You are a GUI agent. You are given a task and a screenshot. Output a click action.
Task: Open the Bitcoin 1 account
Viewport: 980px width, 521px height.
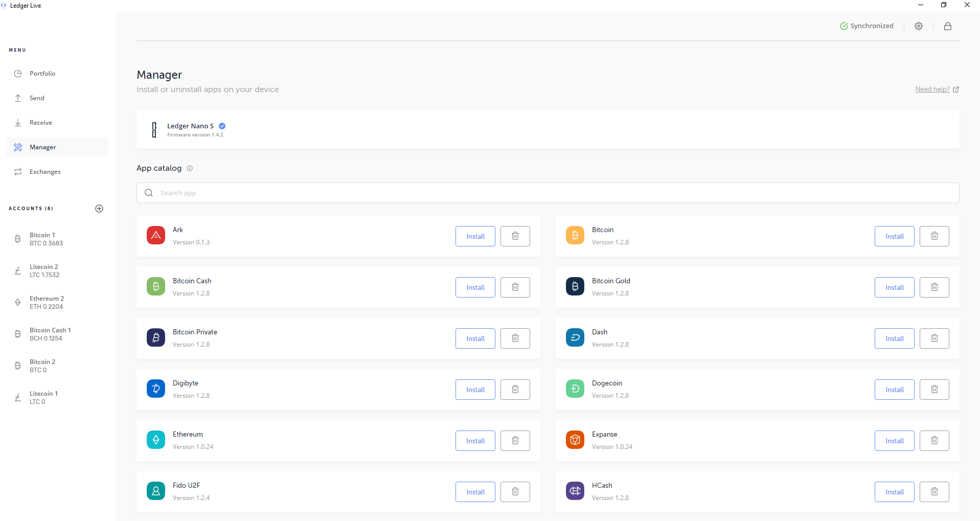coord(57,239)
